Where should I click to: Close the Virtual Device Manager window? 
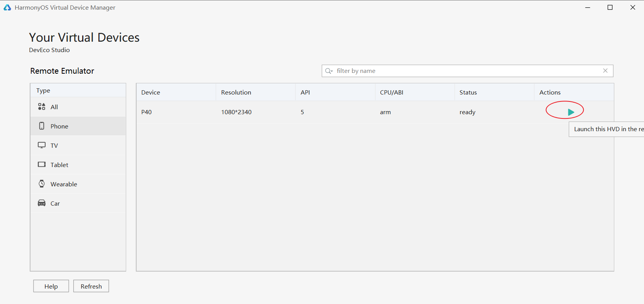[633, 7]
